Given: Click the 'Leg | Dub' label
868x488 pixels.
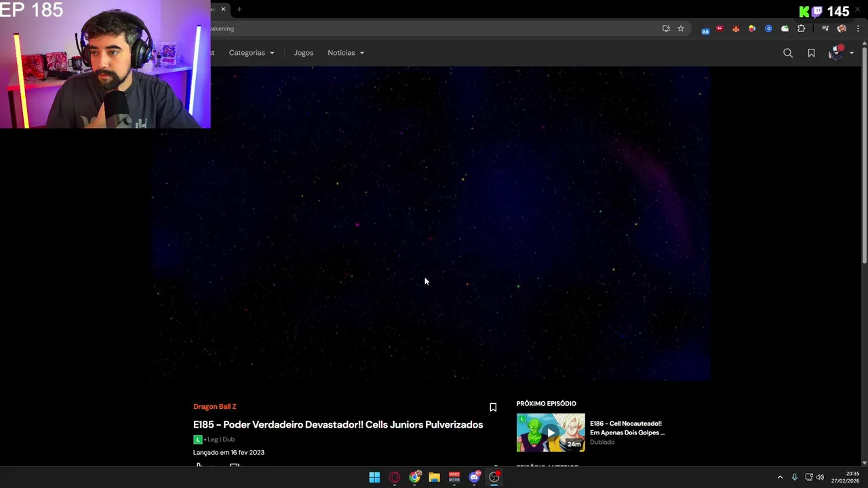Looking at the screenshot, I should tap(221, 439).
